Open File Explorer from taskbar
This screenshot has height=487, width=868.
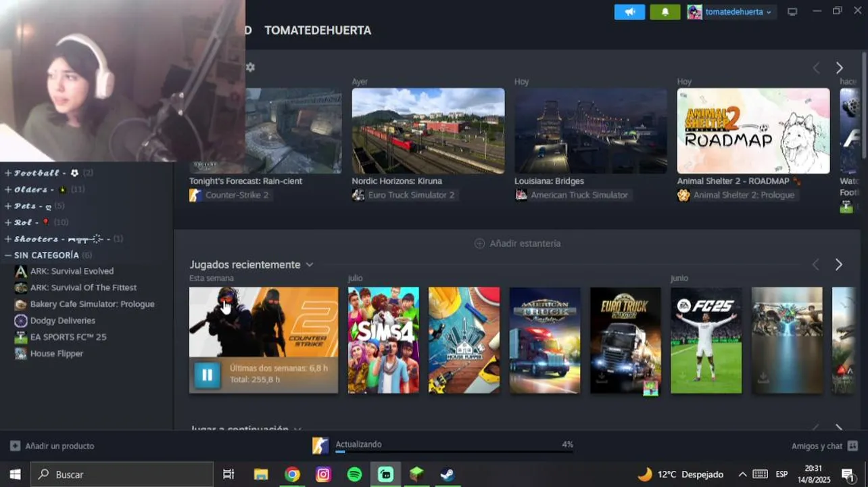click(x=261, y=474)
